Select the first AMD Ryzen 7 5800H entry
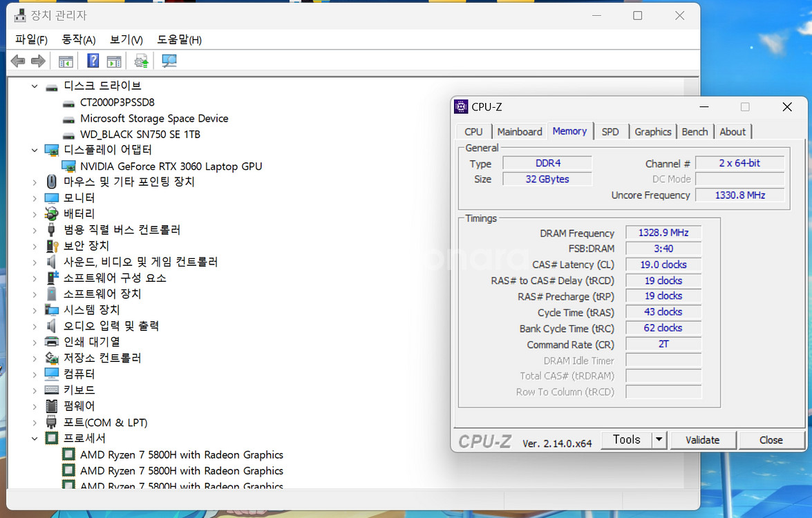This screenshot has height=518, width=812. pyautogui.click(x=181, y=455)
